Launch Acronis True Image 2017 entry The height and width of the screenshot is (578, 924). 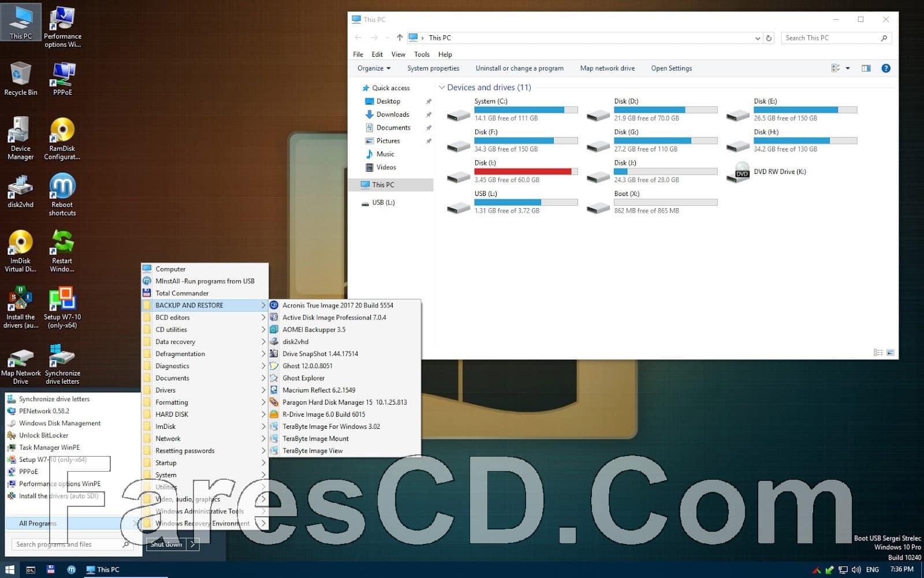(x=345, y=305)
